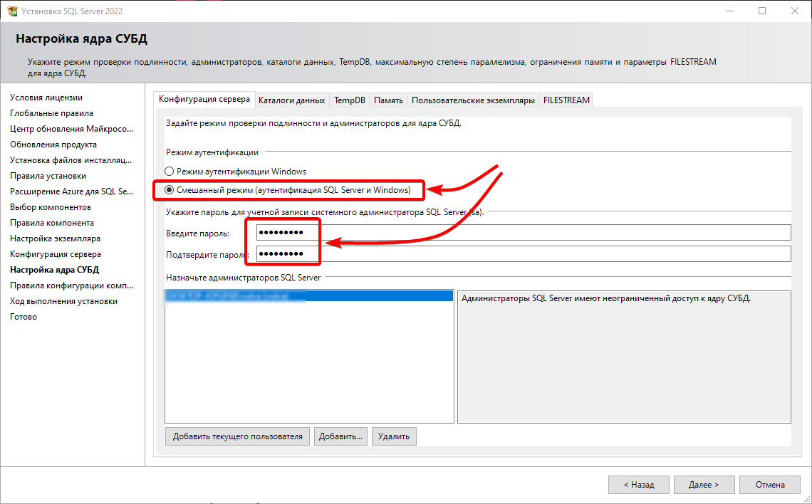Click the Установка файлов инсталляции step
Image resolution: width=812 pixels, height=504 pixels.
71,160
